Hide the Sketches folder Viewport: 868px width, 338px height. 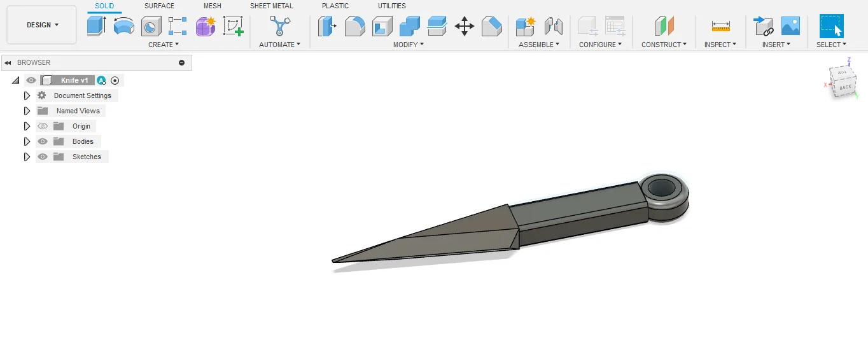(43, 157)
